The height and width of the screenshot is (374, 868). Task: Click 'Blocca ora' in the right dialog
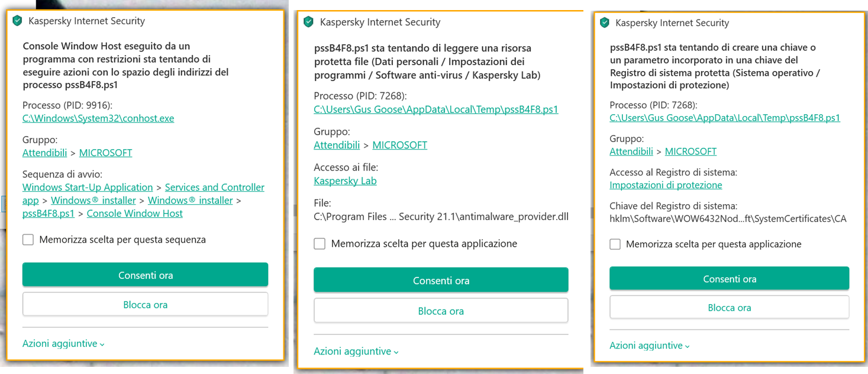[x=729, y=308]
